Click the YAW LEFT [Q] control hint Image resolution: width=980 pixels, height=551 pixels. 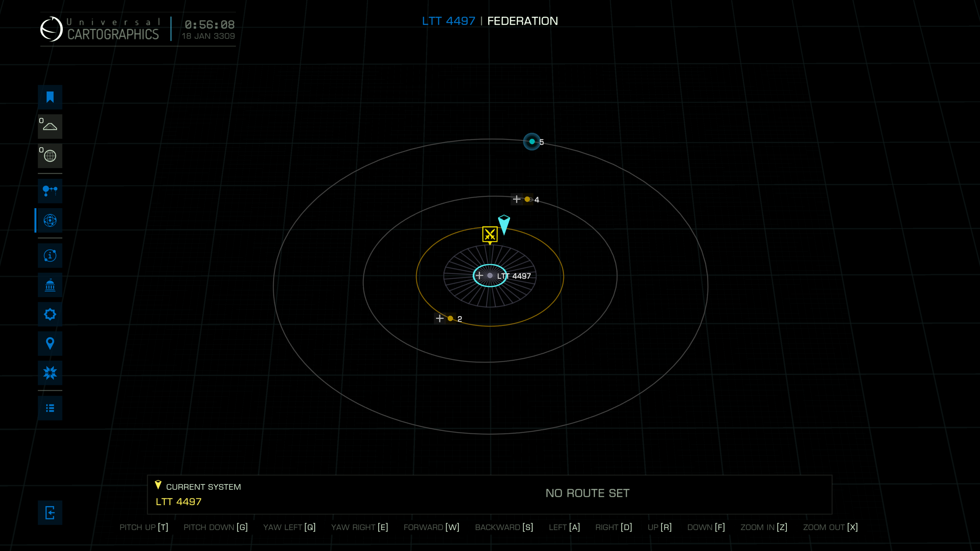click(289, 527)
